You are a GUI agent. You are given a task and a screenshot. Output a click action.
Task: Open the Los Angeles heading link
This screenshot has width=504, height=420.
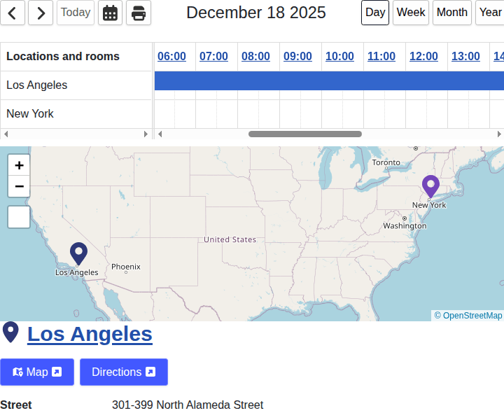point(90,334)
